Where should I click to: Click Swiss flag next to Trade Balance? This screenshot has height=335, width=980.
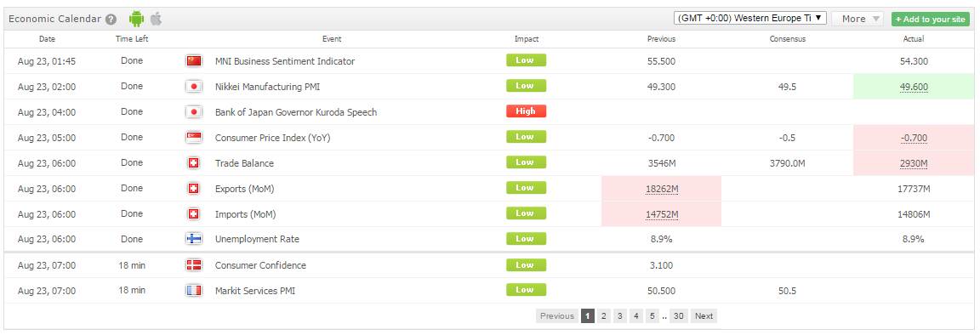coord(194,163)
